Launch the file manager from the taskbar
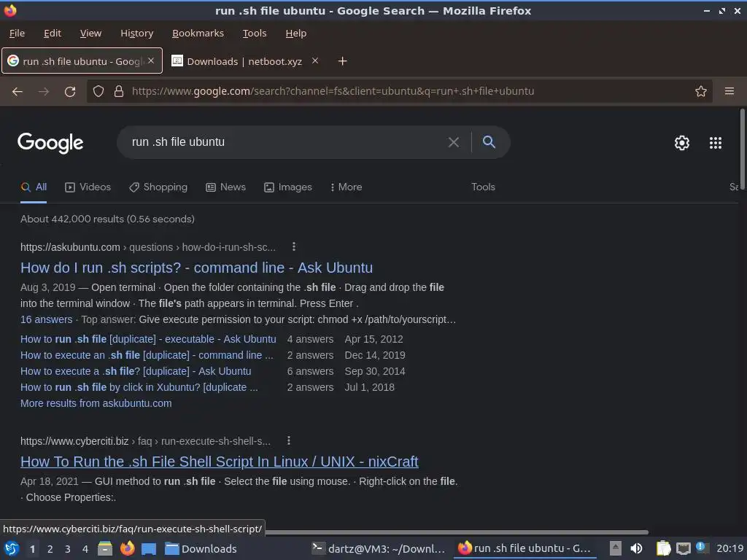747x560 pixels. 105,548
